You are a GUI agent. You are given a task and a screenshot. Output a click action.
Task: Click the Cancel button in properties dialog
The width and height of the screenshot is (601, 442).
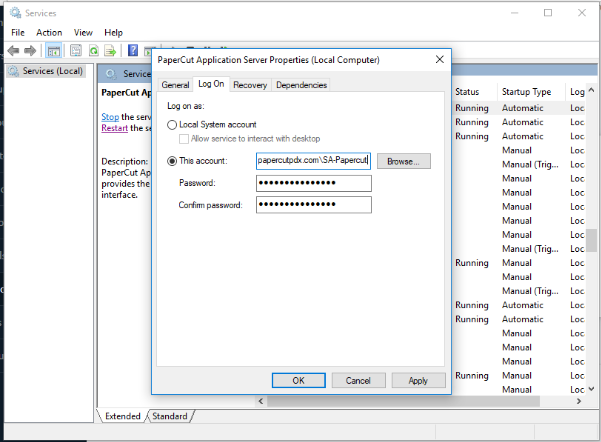(x=358, y=381)
